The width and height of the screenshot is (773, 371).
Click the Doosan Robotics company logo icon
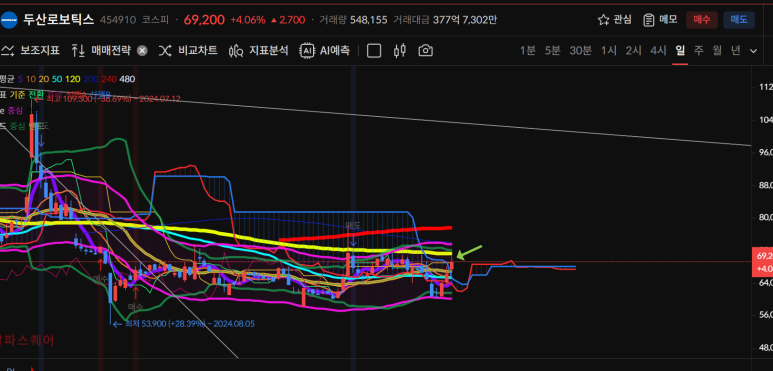[8, 20]
